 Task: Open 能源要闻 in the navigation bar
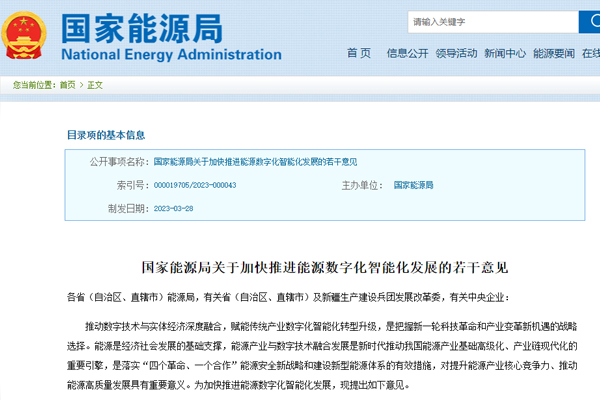[553, 54]
